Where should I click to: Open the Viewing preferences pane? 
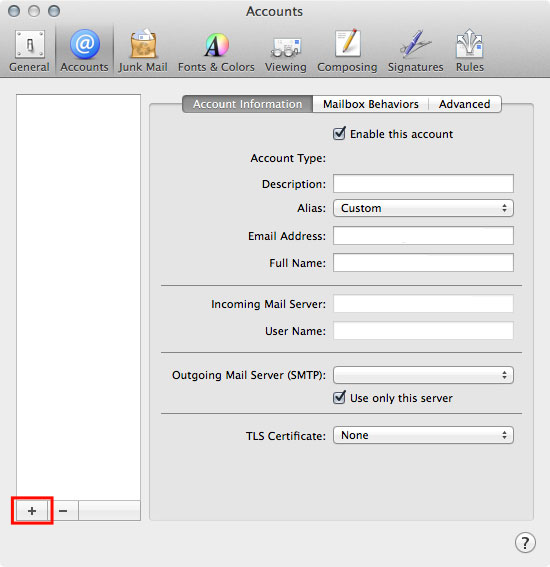[x=286, y=51]
